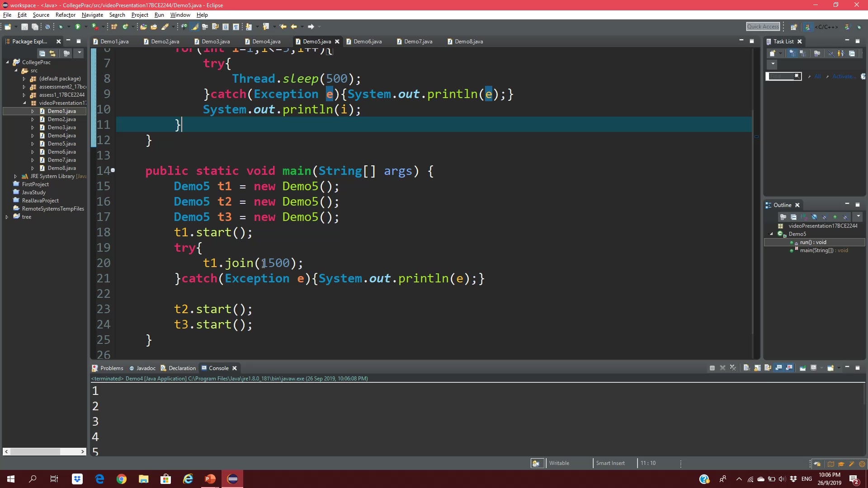
Task: Click the Save All toolbar icon
Action: pos(35,27)
